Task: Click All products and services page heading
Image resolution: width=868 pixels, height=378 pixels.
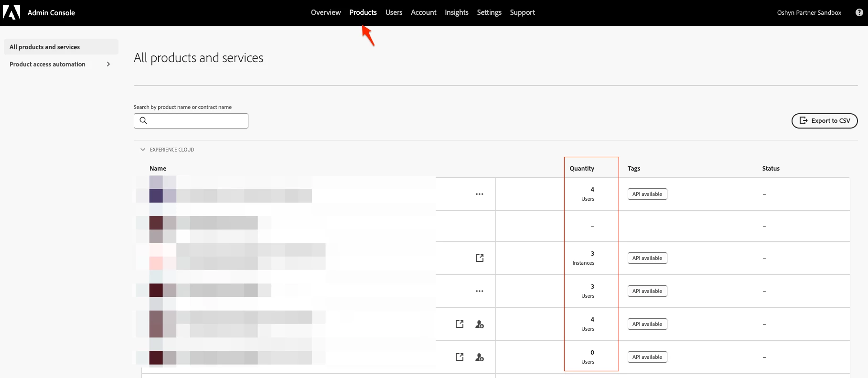Action: [198, 58]
